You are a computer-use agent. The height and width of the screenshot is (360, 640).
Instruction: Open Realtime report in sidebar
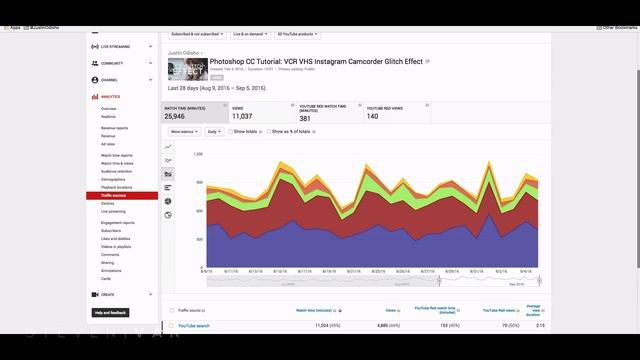[x=108, y=117]
